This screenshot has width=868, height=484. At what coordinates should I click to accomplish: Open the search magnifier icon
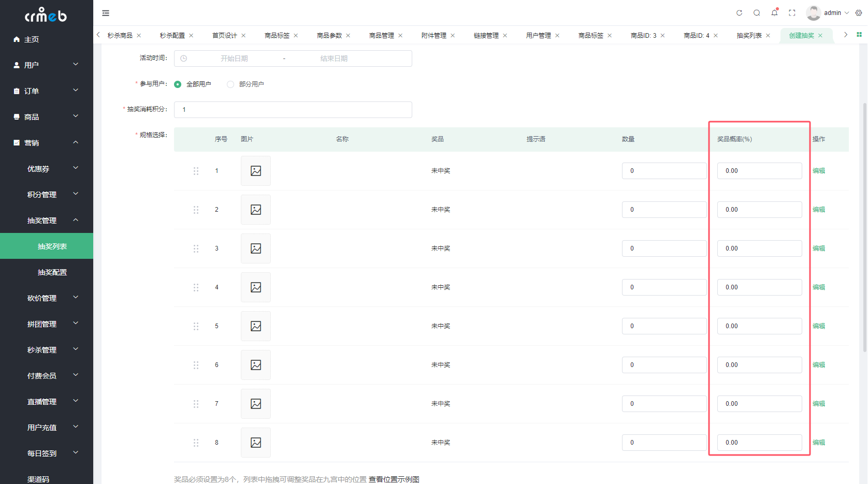(757, 13)
